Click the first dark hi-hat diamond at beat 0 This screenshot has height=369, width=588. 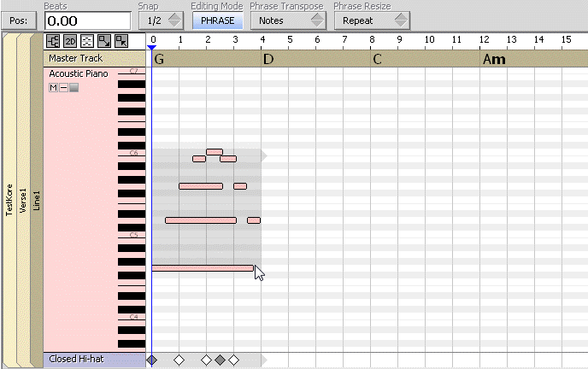click(151, 360)
